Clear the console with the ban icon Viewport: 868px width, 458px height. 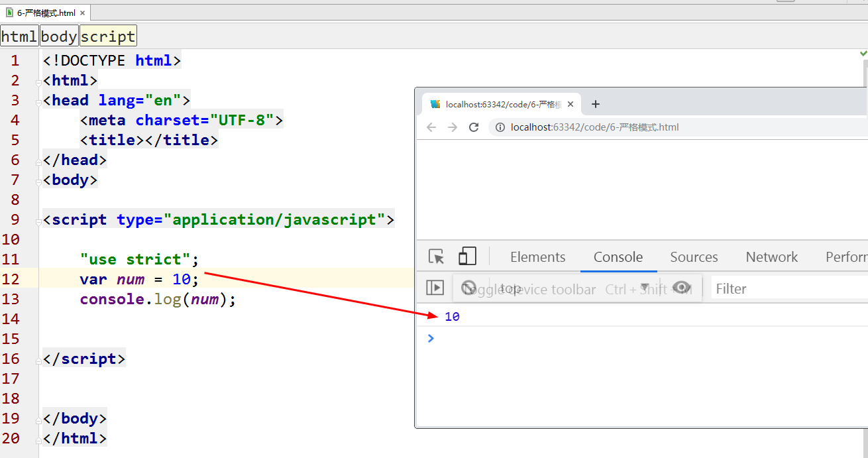click(x=469, y=288)
